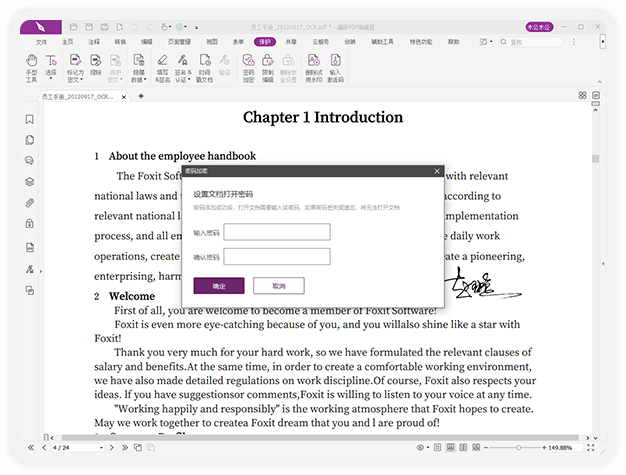Image resolution: width=626 pixels, height=475 pixels.
Task: Open the Fill & Sign tool
Action: tap(162, 68)
